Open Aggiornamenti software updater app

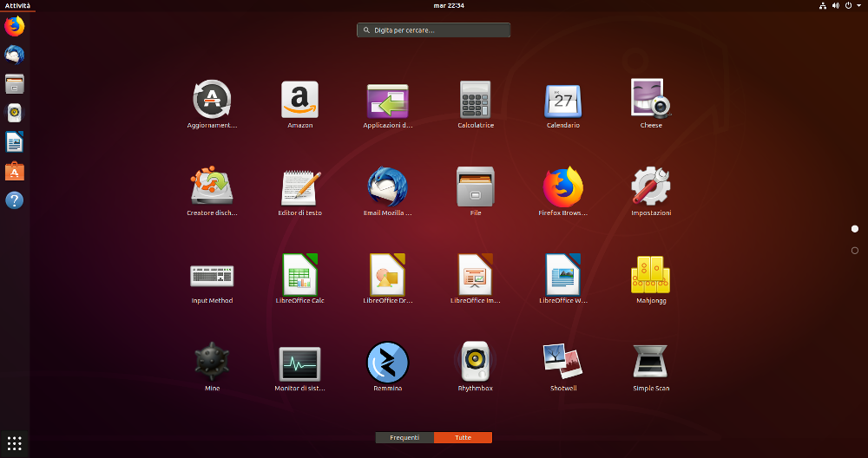[212, 100]
